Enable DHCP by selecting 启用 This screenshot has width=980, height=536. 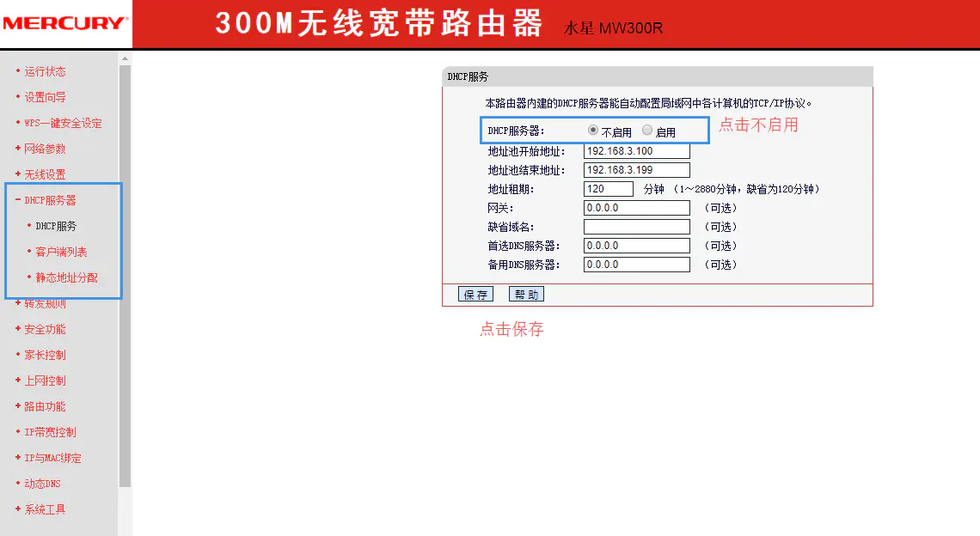point(646,130)
